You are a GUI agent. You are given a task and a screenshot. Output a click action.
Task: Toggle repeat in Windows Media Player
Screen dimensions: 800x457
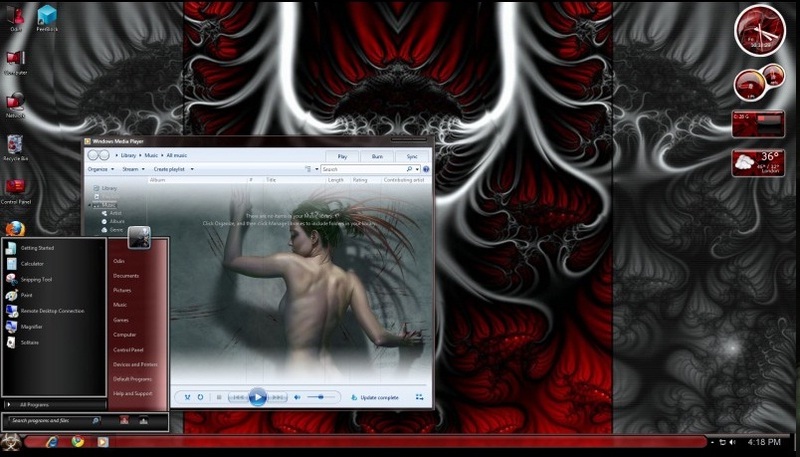click(x=201, y=397)
